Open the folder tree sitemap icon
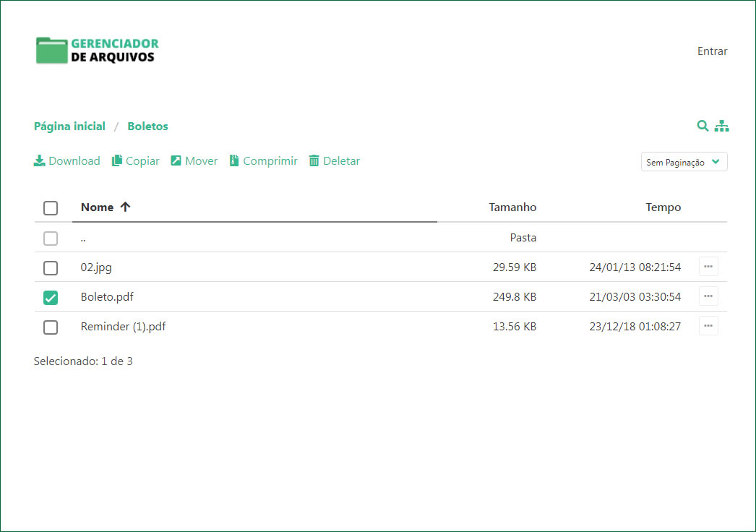756x532 pixels. (721, 126)
